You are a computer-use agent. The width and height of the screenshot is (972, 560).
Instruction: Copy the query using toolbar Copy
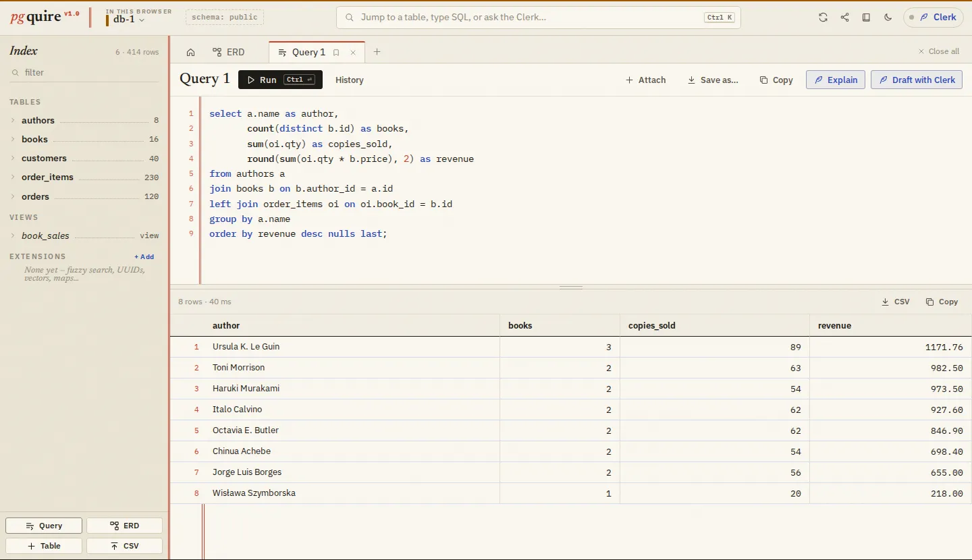[x=776, y=80]
